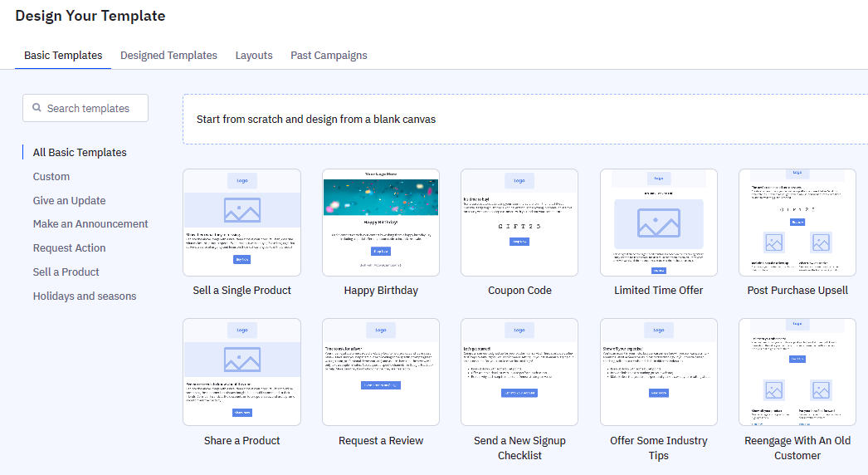Click the Coupon Code label
This screenshot has width=868, height=475.
(x=519, y=291)
